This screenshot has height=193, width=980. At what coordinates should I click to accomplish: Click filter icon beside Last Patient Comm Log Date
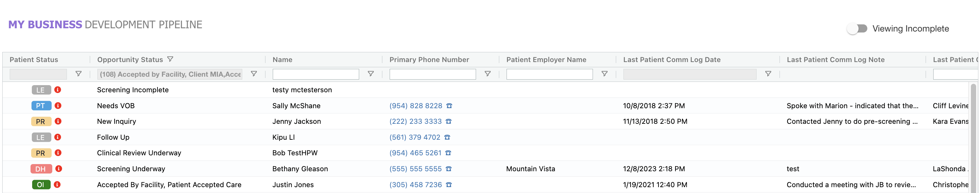click(768, 74)
